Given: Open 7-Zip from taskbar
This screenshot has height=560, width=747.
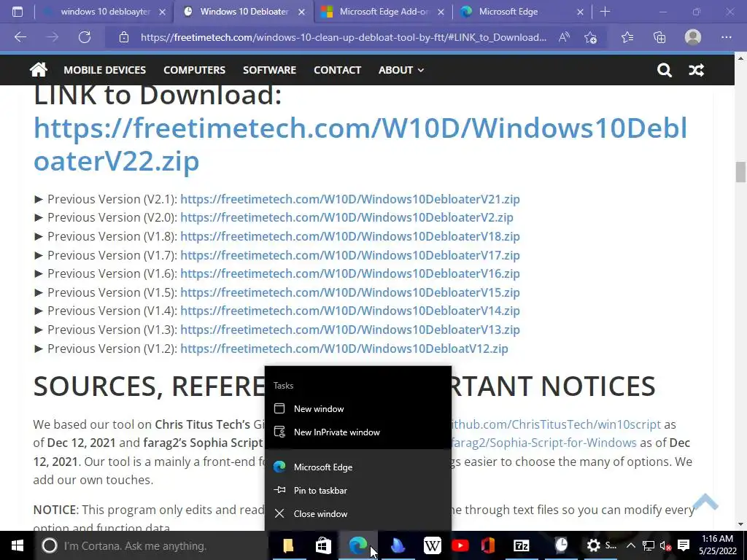Looking at the screenshot, I should pyautogui.click(x=521, y=545).
